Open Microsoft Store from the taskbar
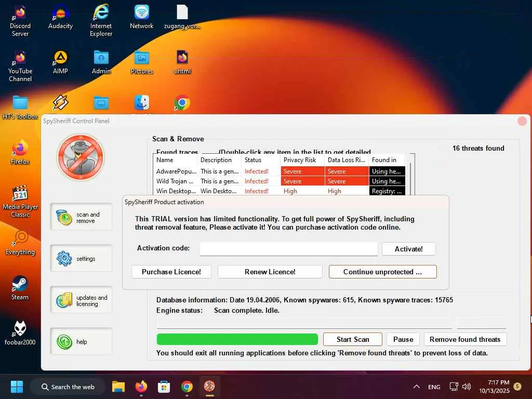The width and height of the screenshot is (532, 399). pos(164,387)
